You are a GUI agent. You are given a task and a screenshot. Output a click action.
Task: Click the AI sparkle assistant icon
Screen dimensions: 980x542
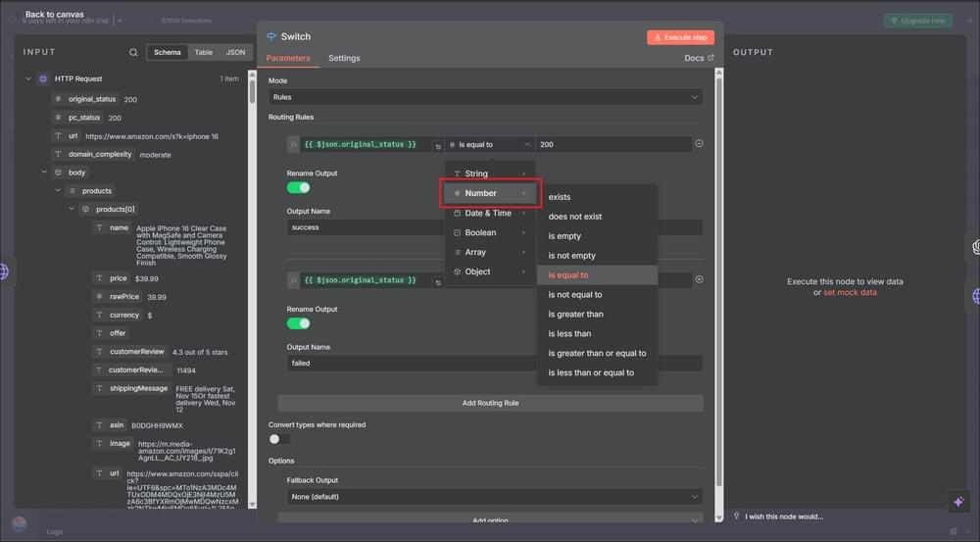pos(958,501)
